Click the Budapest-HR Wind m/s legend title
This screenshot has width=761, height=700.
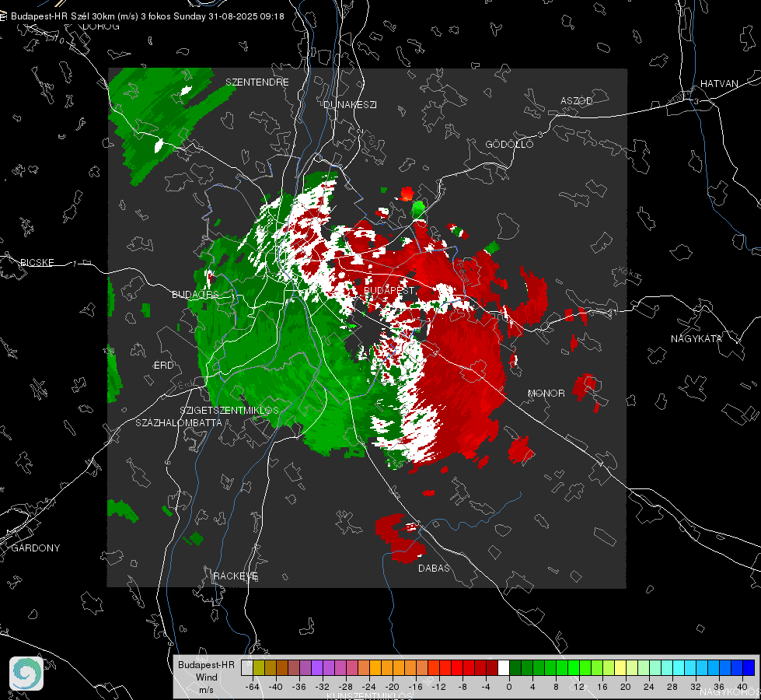click(x=206, y=677)
